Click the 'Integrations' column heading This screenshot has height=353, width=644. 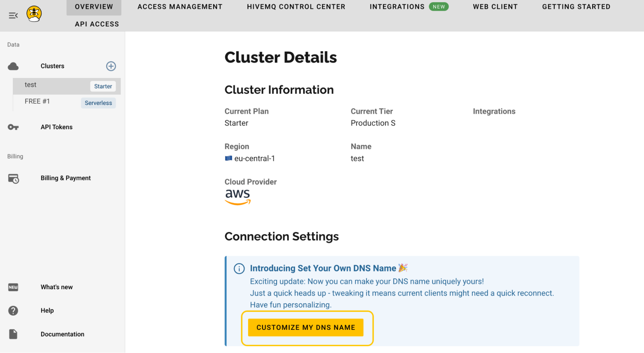click(x=494, y=111)
